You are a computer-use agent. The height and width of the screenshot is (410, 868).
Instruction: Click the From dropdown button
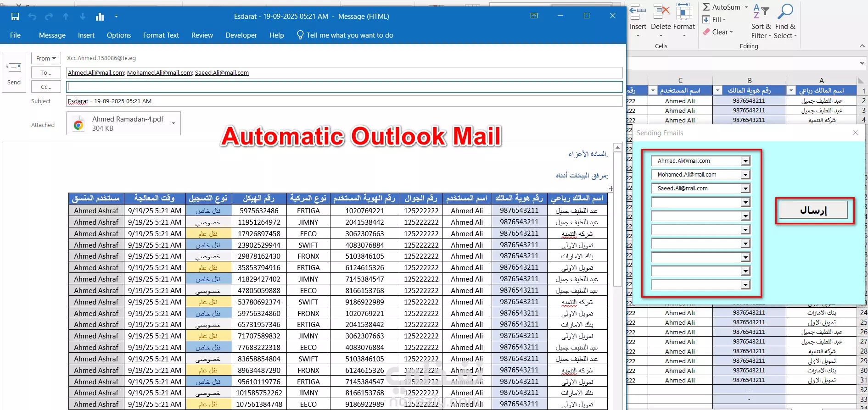pyautogui.click(x=46, y=58)
